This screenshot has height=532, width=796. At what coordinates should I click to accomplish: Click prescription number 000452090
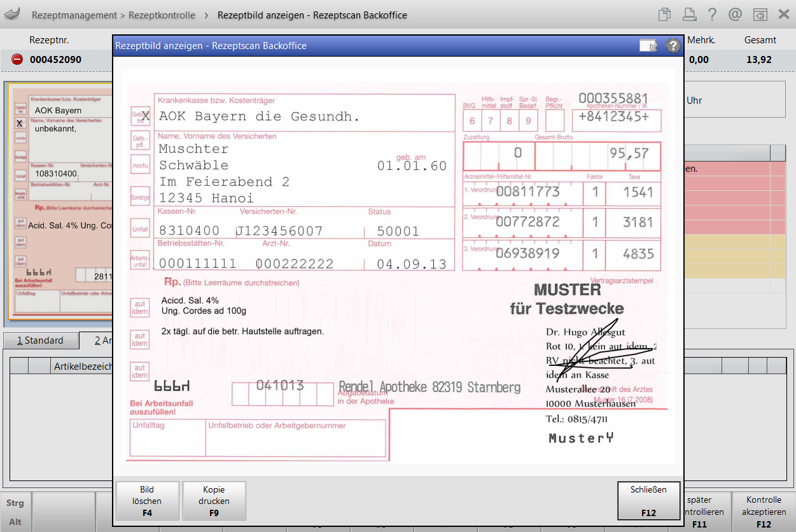(x=55, y=60)
